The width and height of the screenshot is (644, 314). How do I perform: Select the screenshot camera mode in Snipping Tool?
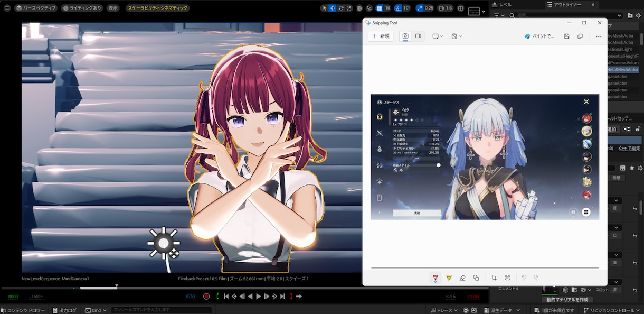405,36
